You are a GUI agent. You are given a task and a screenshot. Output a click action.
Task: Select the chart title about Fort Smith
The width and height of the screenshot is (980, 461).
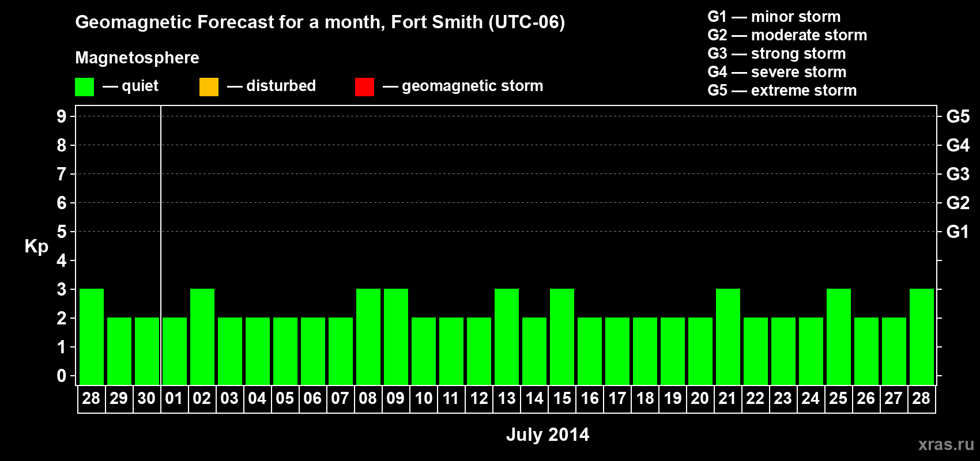click(x=320, y=22)
